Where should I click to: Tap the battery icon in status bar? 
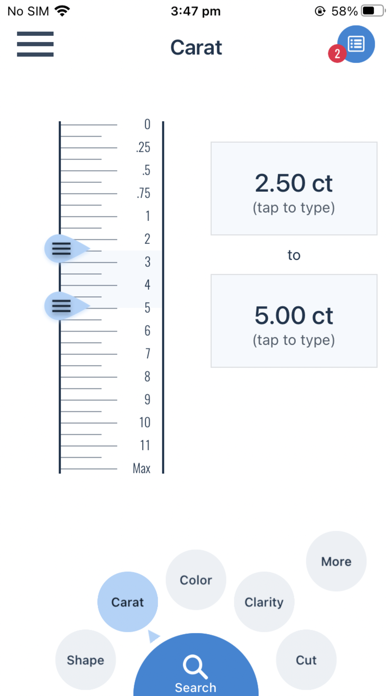372,11
